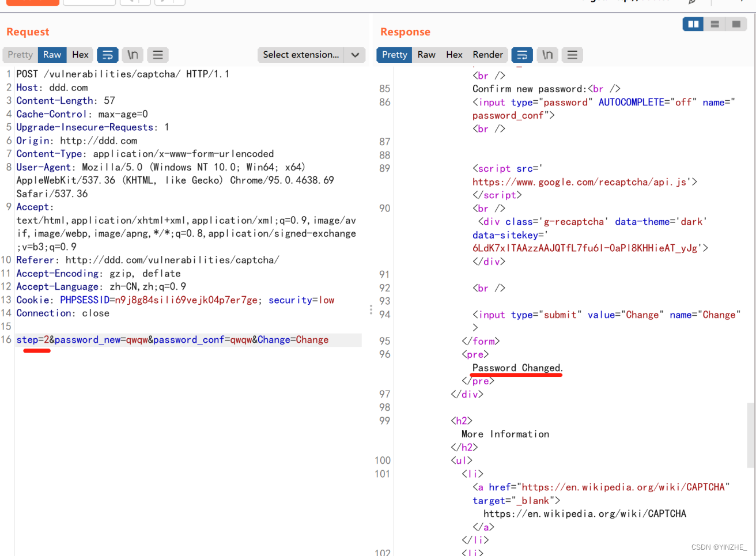This screenshot has height=556, width=756.
Task: Select the Pretty tab in Request
Action: pos(20,55)
